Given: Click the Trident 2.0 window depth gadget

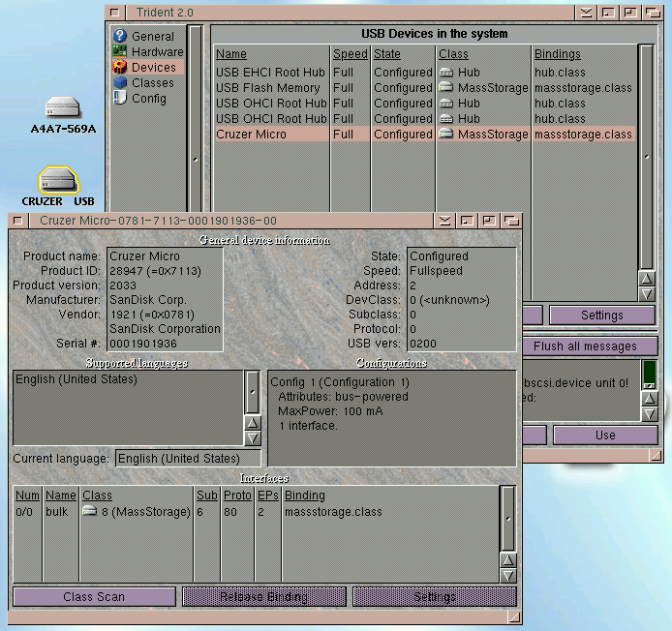Looking at the screenshot, I should tap(653, 13).
